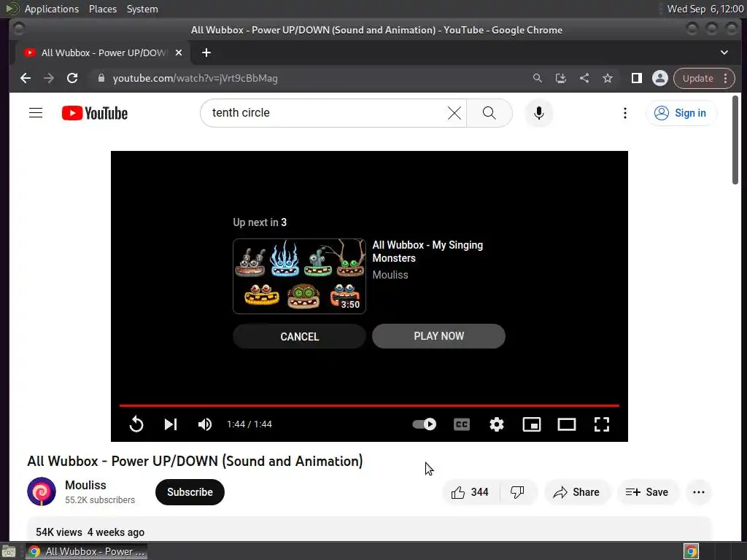
Task: Open a new tab
Action: pos(206,52)
